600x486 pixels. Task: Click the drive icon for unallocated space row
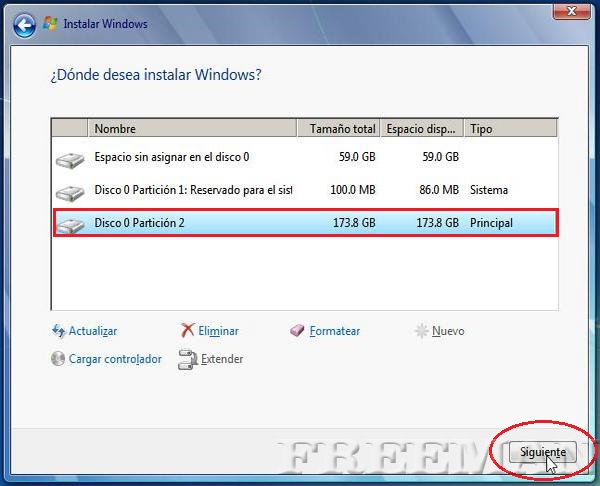(x=70, y=160)
